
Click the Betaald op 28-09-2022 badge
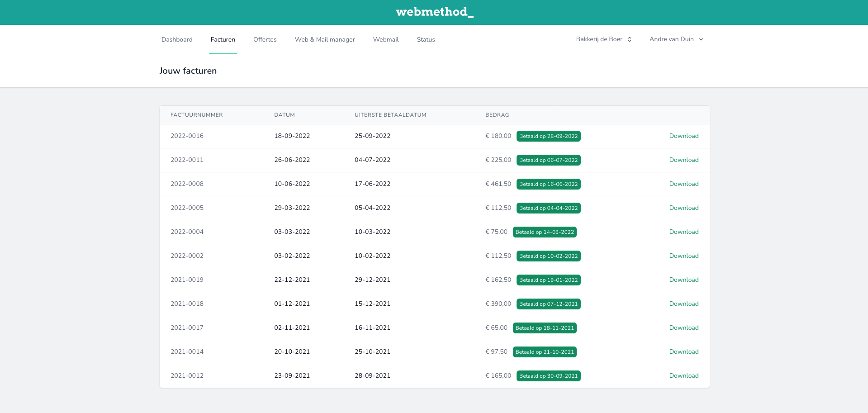[x=548, y=136]
